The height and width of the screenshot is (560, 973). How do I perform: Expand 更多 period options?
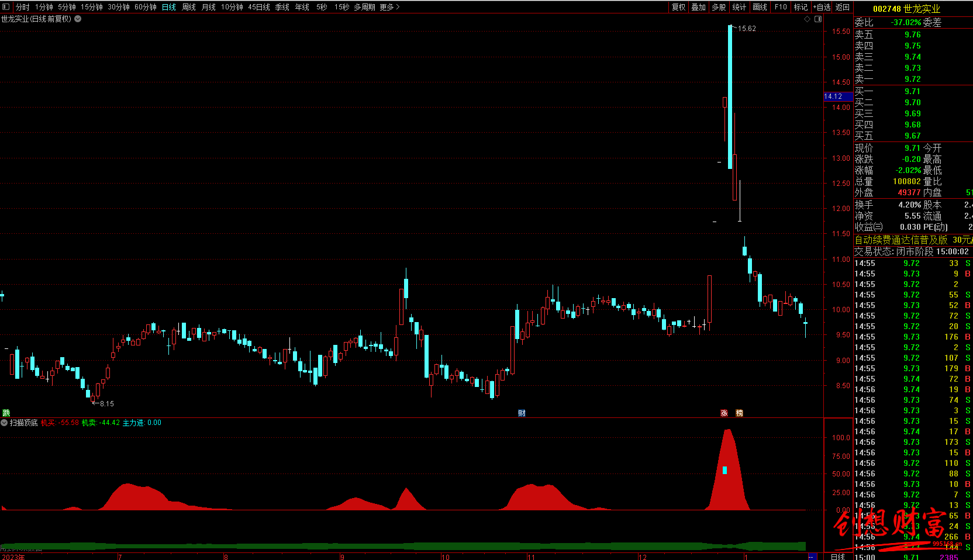tap(389, 7)
